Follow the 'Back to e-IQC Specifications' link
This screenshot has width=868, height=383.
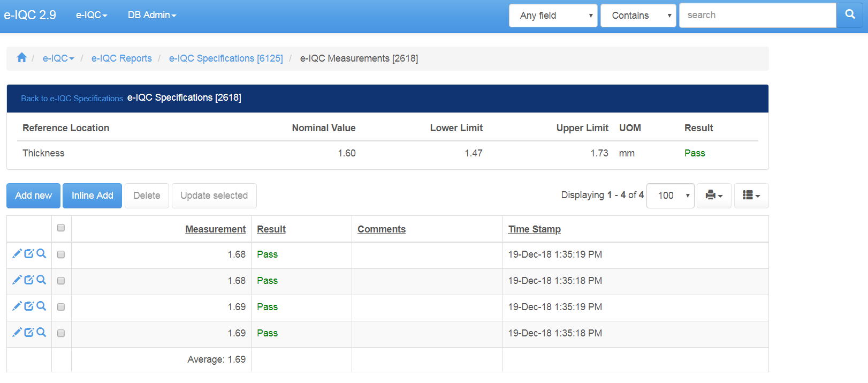point(72,99)
